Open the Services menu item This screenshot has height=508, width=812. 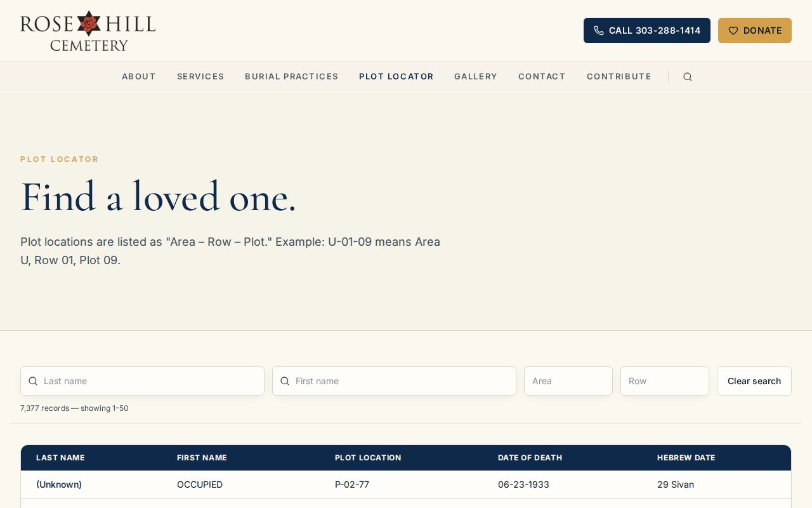point(200,76)
